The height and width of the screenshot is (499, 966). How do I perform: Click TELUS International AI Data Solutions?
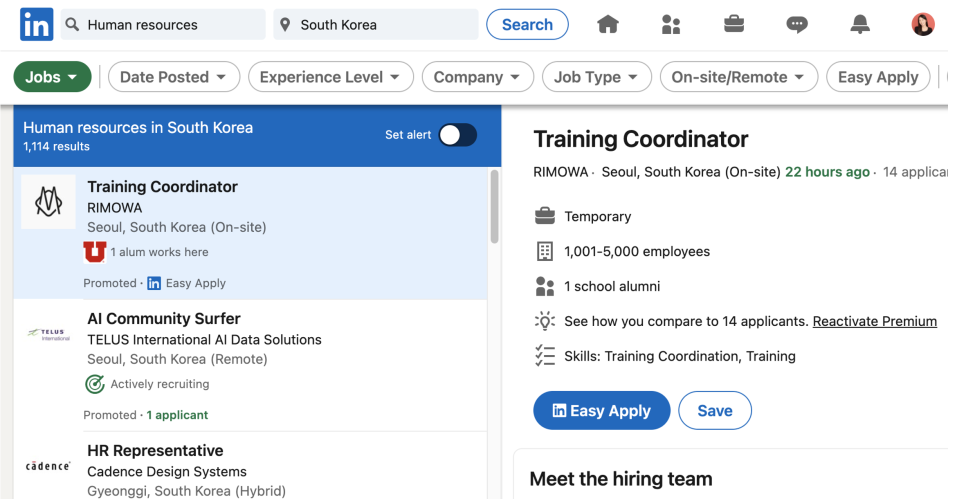pyautogui.click(x=205, y=339)
